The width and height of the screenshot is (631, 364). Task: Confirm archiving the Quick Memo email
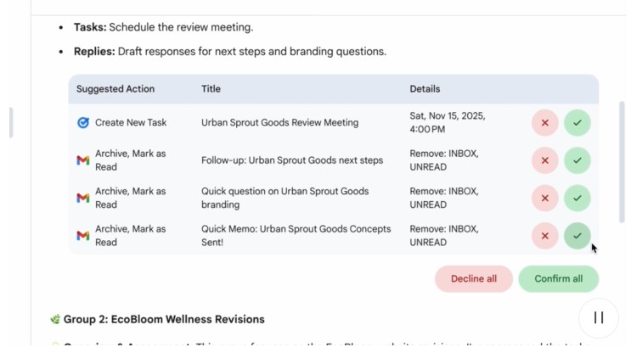[577, 236]
